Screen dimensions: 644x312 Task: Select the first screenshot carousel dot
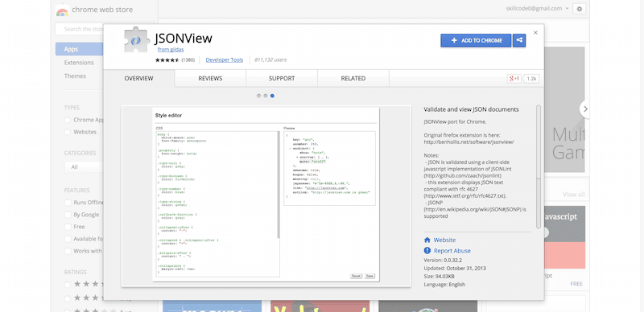(258, 96)
